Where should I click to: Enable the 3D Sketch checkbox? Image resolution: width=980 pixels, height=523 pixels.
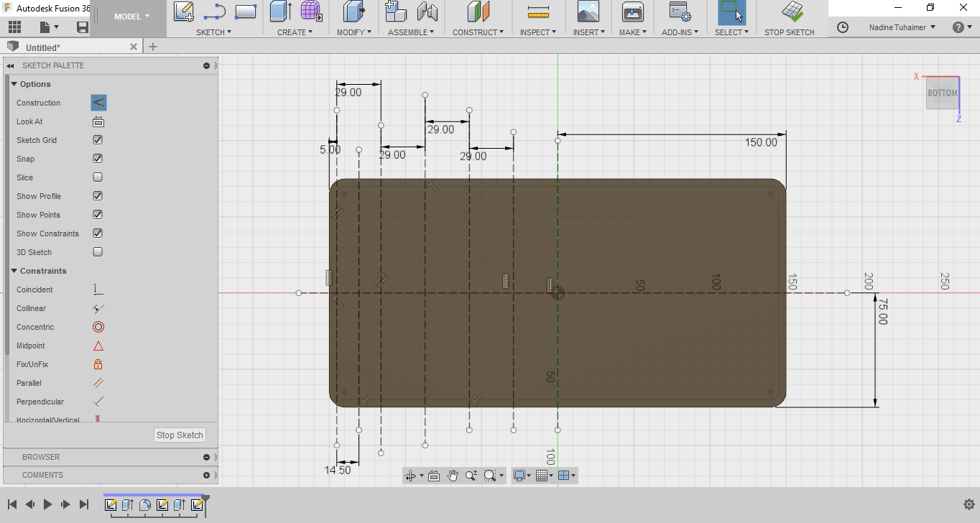98,252
